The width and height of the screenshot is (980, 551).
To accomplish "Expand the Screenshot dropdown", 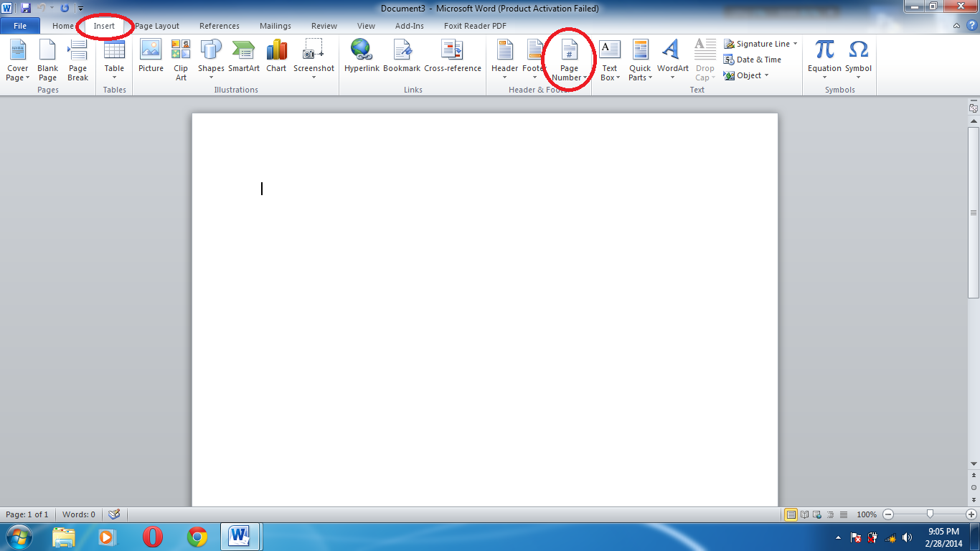I will click(314, 60).
